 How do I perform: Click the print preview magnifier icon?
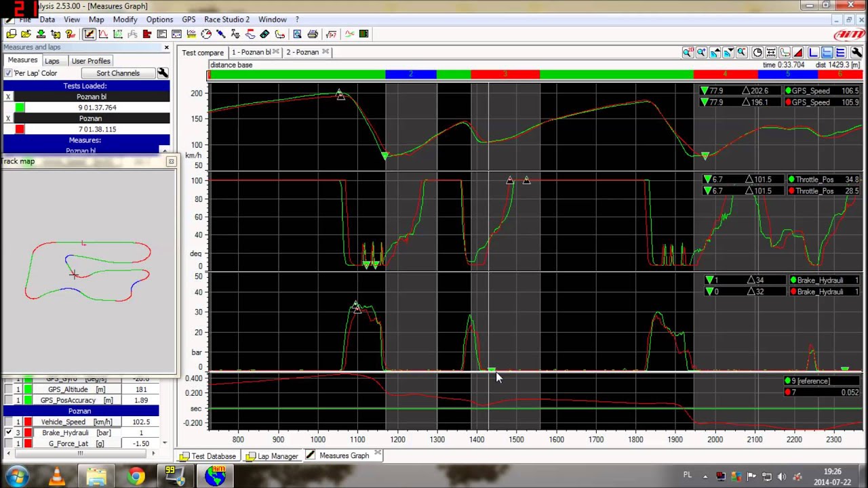tap(297, 34)
